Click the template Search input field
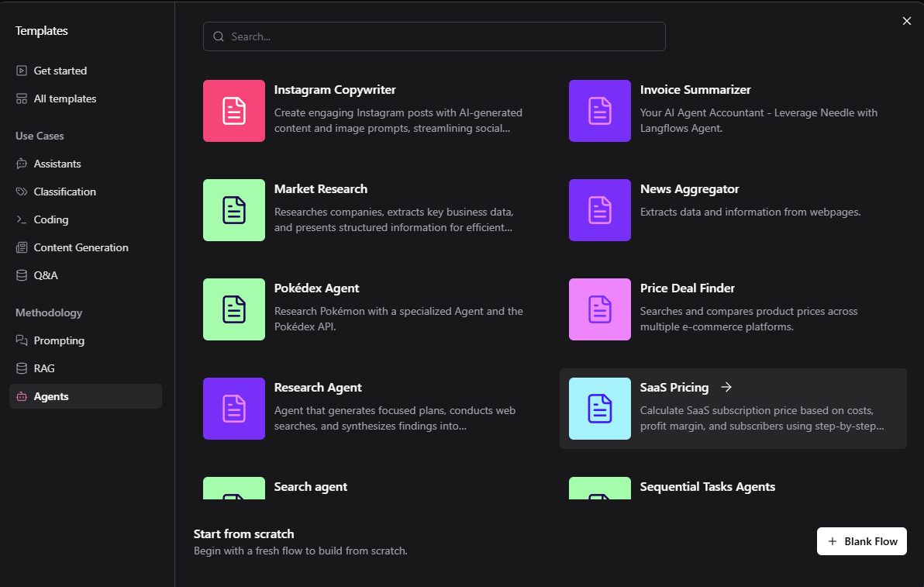 coord(434,36)
